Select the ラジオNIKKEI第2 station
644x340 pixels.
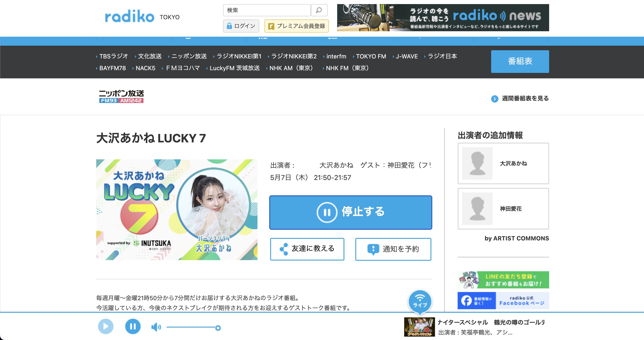(293, 56)
